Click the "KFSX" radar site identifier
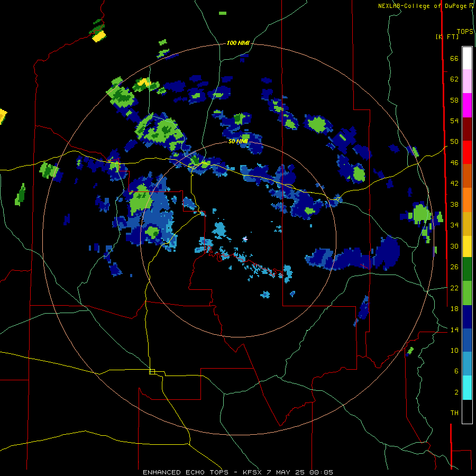 coord(253,472)
